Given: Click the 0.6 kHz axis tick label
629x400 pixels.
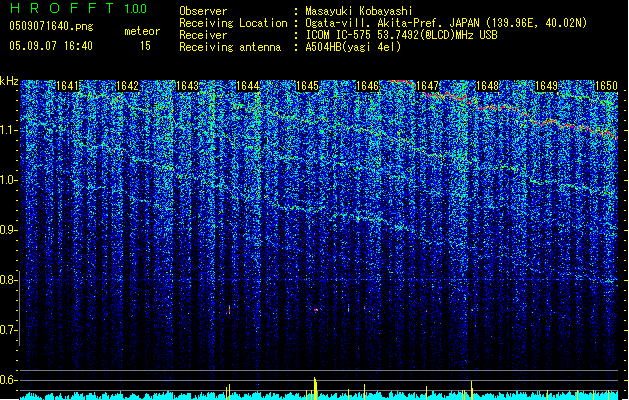Looking at the screenshot, I should (8, 380).
